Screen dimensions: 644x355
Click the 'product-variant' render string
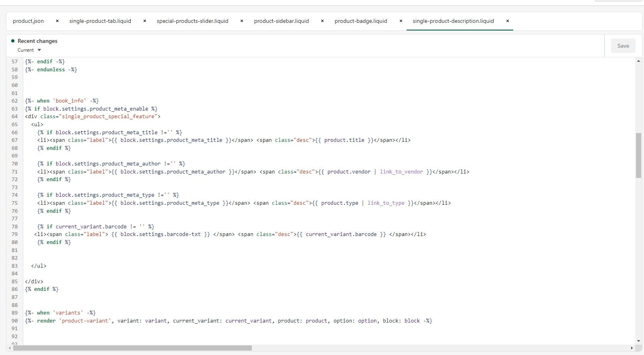[x=85, y=321]
